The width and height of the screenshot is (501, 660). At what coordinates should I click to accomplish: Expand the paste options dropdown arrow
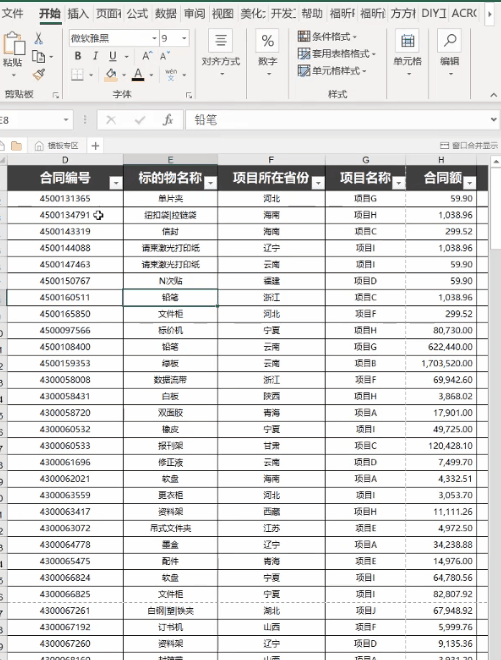point(13,75)
